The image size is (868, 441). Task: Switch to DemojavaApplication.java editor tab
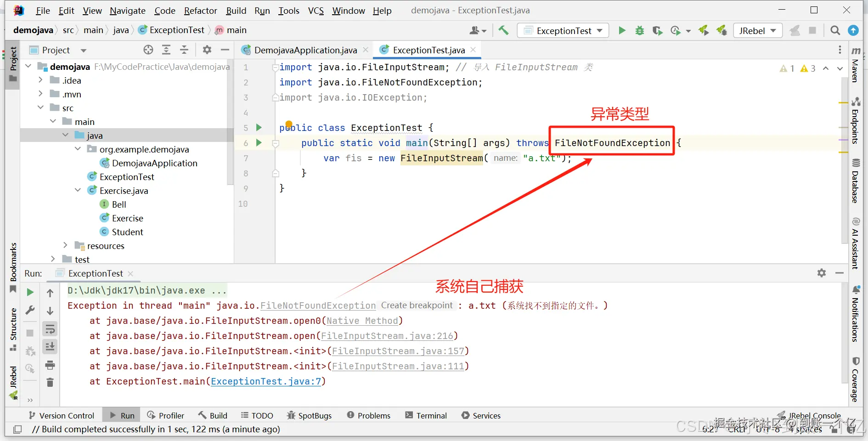tap(305, 50)
